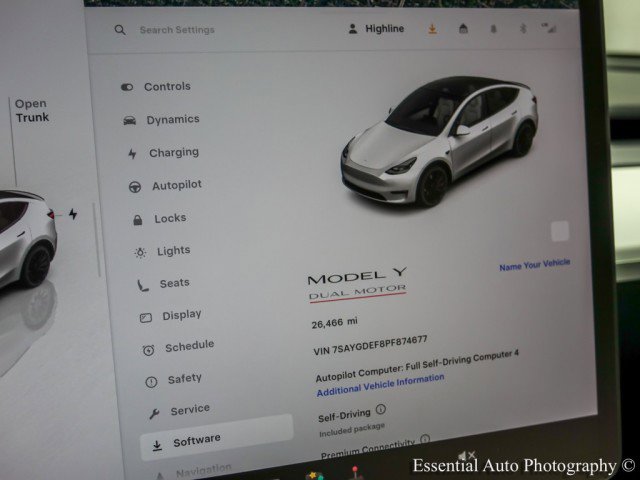The image size is (640, 480).
Task: Tap Open Trunk on the car view
Action: point(31,111)
